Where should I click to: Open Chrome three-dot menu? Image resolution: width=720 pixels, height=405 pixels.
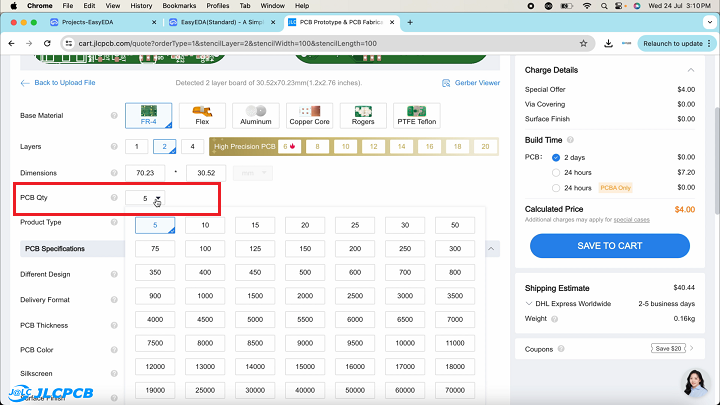coord(709,43)
